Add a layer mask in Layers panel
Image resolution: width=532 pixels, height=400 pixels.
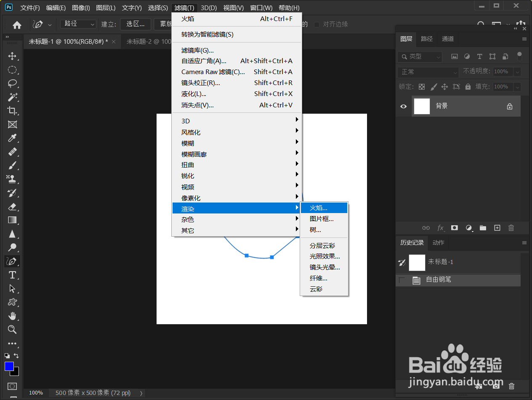(455, 228)
